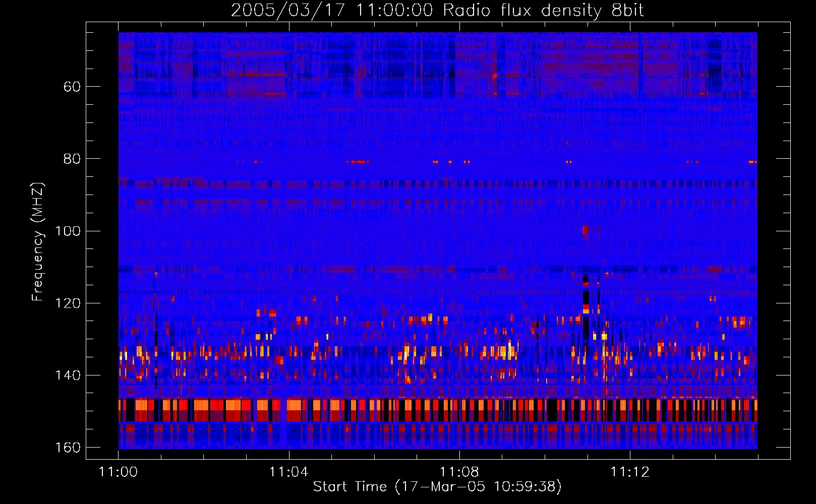816x504 pixels.
Task: Click the 'Start Time (17-Mar-05 10:59:38)' axis label
Action: point(437,487)
